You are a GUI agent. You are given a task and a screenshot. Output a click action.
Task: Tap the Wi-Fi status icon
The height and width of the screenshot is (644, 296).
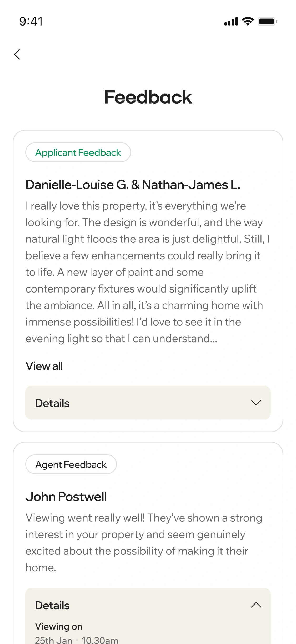click(248, 21)
